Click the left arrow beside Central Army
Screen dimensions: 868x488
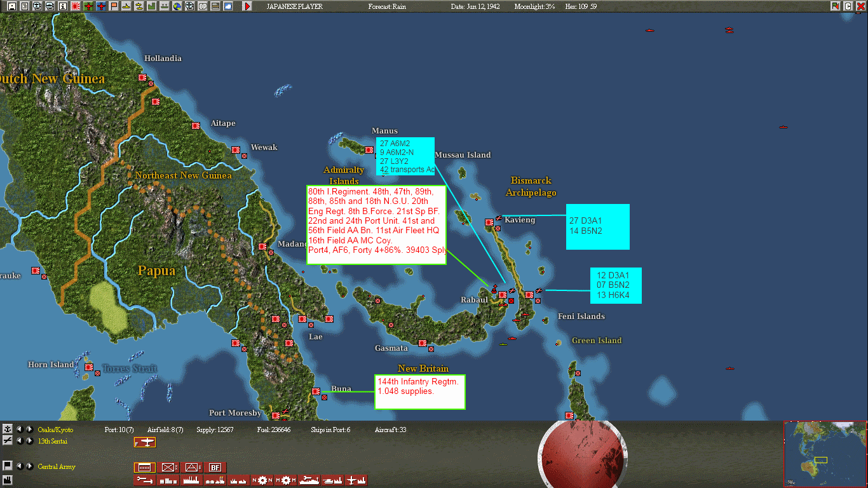click(x=21, y=466)
